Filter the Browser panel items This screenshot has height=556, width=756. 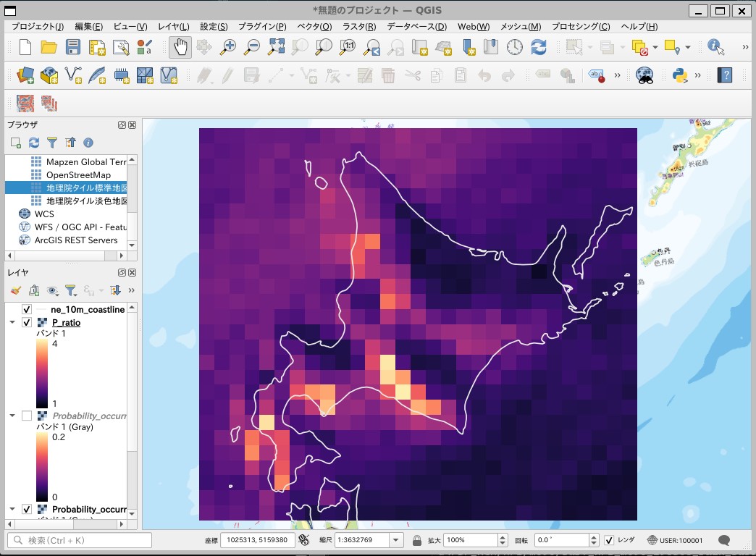[x=52, y=143]
